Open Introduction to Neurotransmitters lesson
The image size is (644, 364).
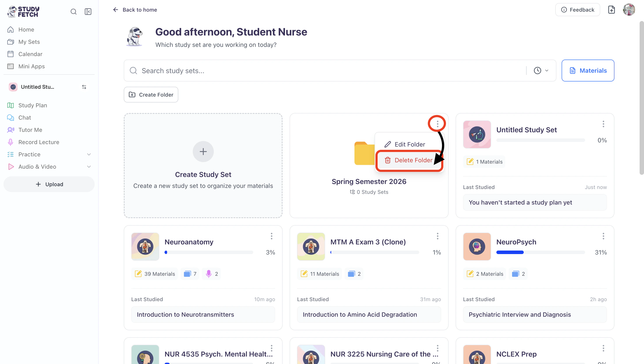203,315
